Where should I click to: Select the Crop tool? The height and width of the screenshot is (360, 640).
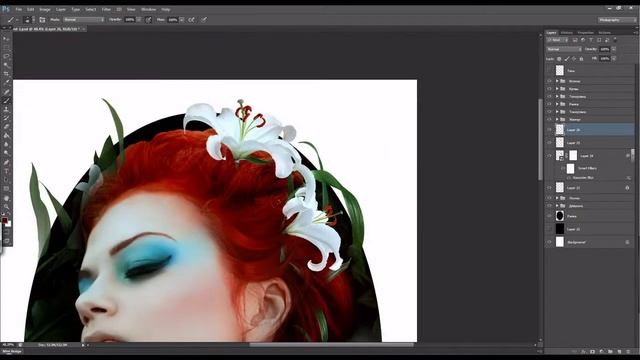(x=6, y=74)
